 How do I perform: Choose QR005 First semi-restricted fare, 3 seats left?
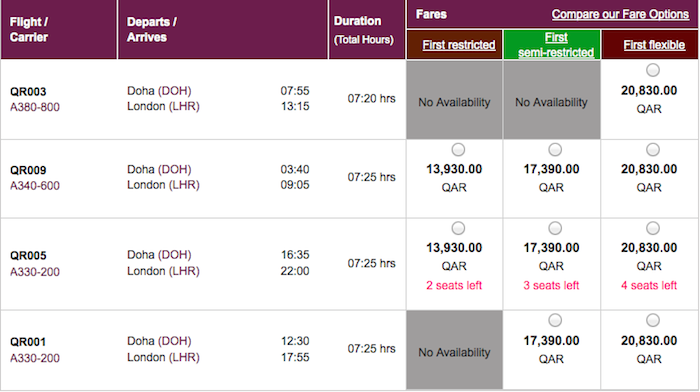click(x=555, y=228)
